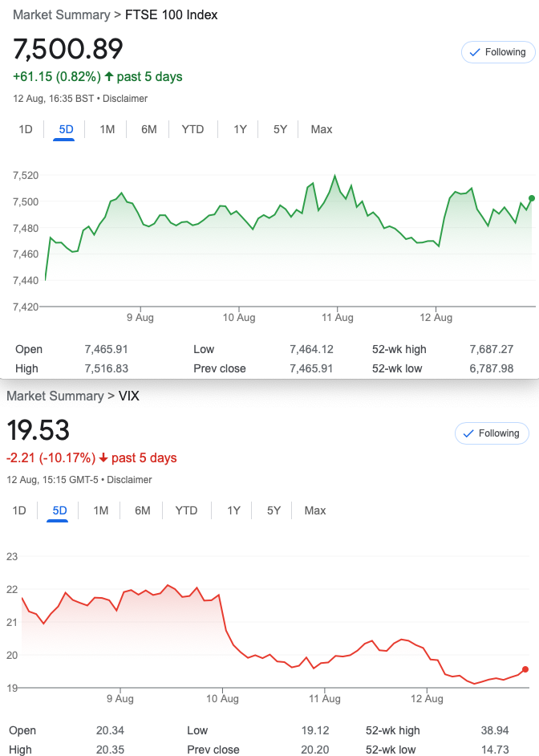The image size is (539, 756).
Task: Select the Max tab in FTSE 100 chart
Action: pos(322,129)
